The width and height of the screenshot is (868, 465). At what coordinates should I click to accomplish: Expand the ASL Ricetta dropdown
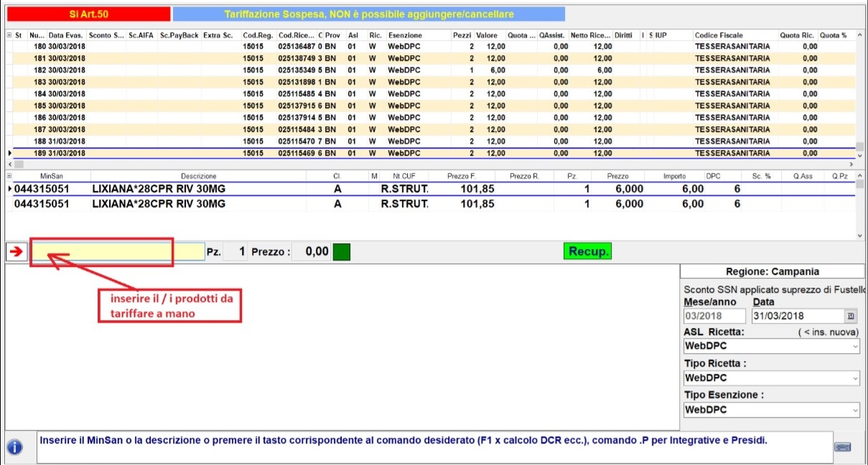(x=854, y=346)
